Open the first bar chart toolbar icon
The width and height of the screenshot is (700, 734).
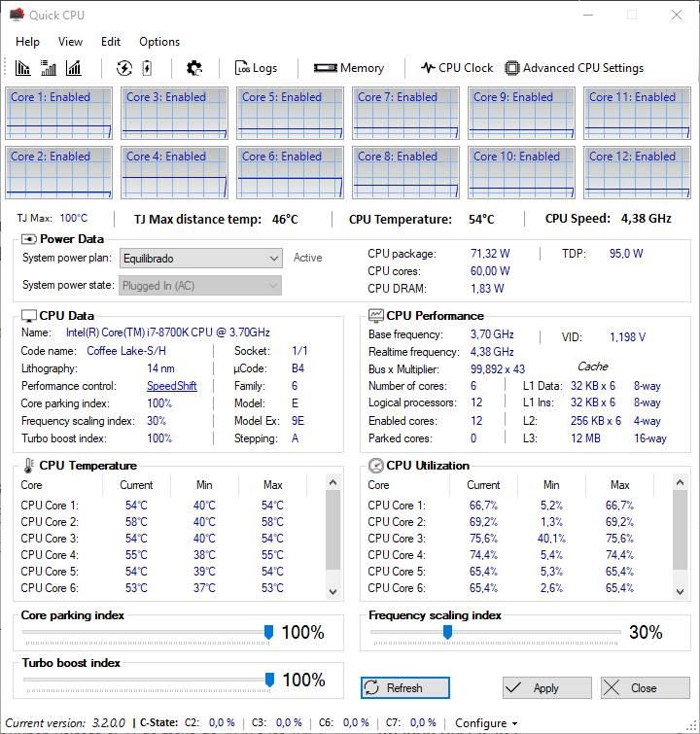[x=22, y=68]
